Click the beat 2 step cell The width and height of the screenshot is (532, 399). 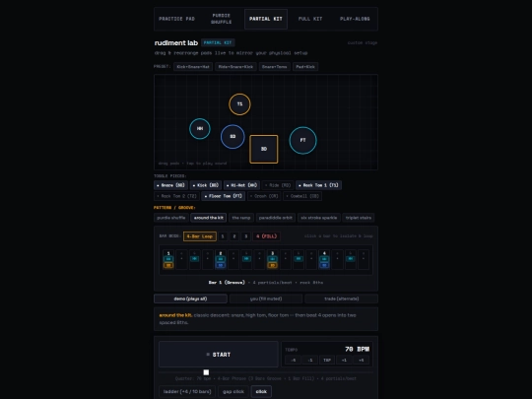point(221,259)
